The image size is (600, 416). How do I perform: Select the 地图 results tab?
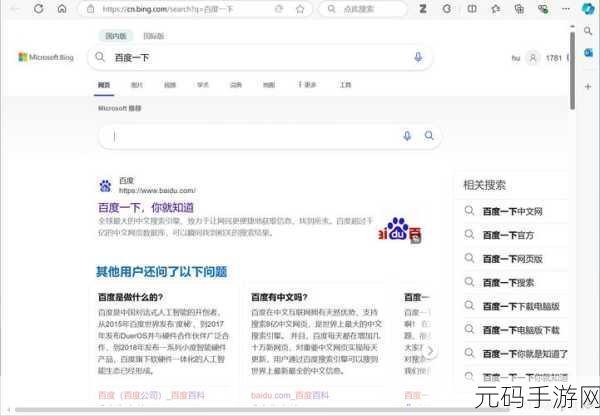pyautogui.click(x=269, y=85)
